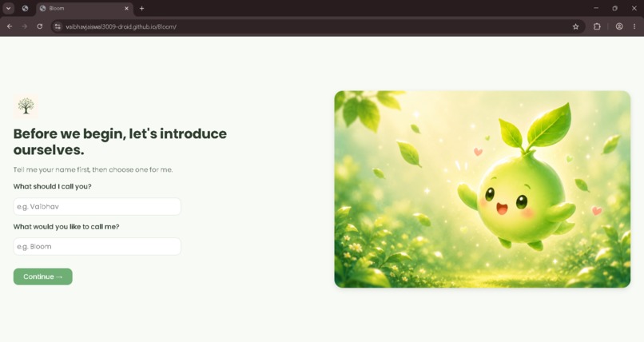Click the green sprout mascot illustration
644x342 pixels.
point(482,189)
